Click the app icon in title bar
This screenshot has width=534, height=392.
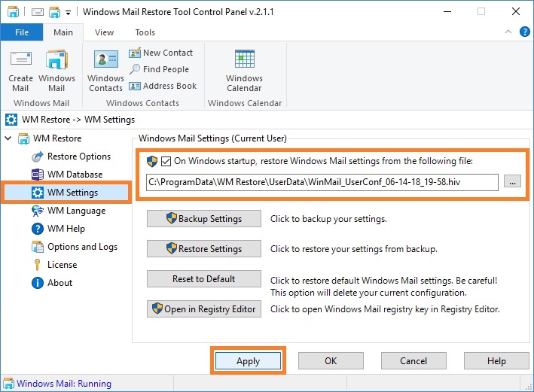[x=13, y=12]
